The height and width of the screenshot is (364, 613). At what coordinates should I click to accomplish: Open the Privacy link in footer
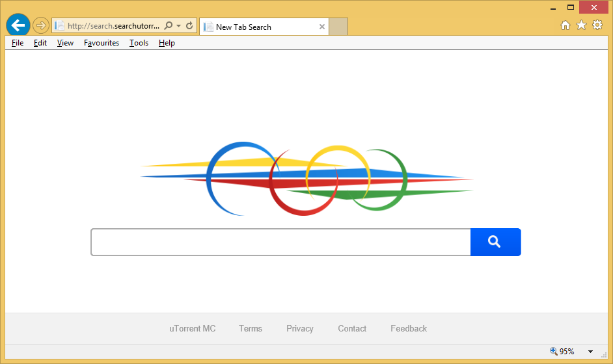(300, 329)
